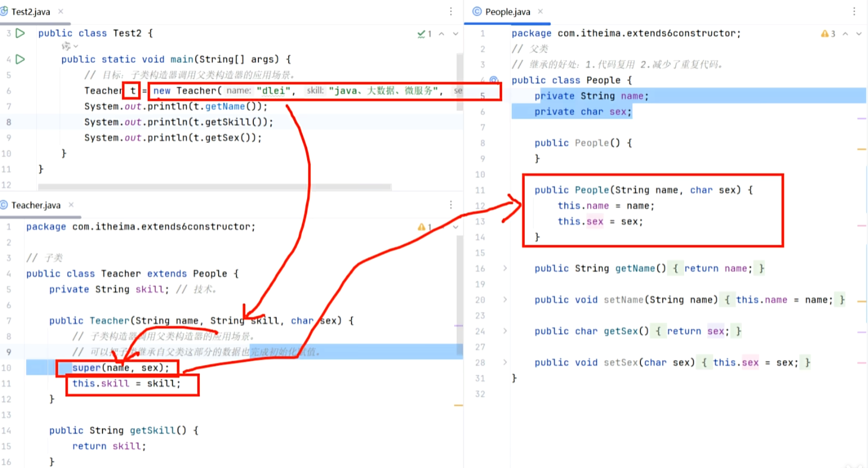Open editor options menu above Test2.java

click(450, 11)
